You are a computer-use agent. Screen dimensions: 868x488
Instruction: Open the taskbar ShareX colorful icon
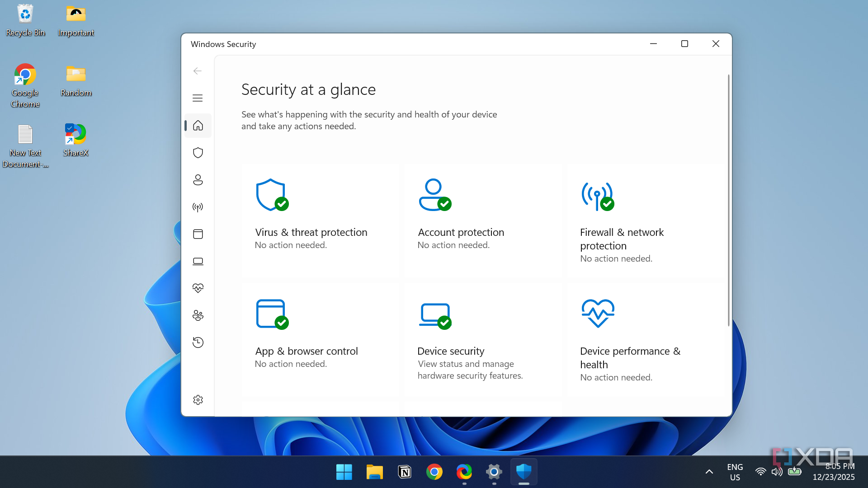tap(464, 472)
